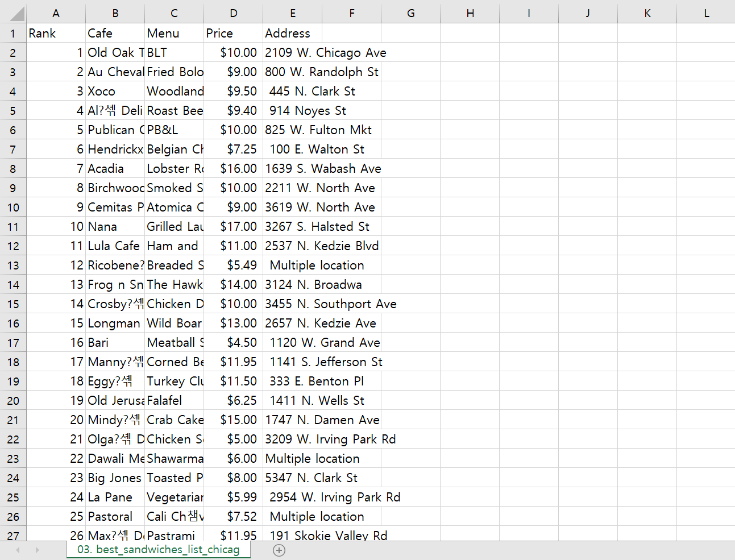The image size is (735, 560).
Task: Select the La Pane cafe cell
Action: [x=115, y=497]
